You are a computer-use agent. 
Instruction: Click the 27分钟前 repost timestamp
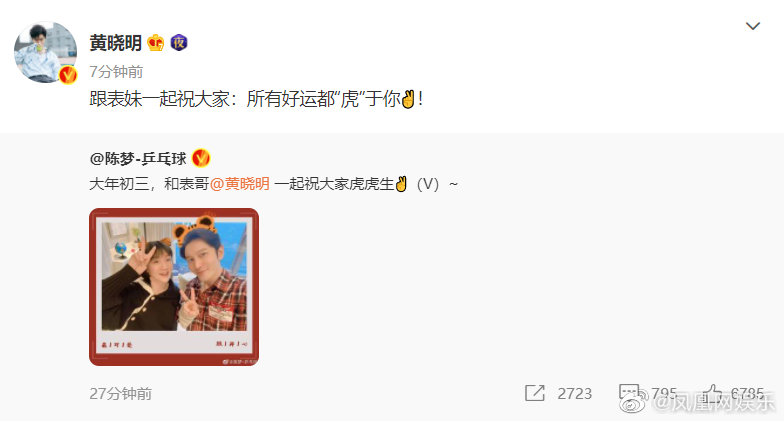(120, 394)
